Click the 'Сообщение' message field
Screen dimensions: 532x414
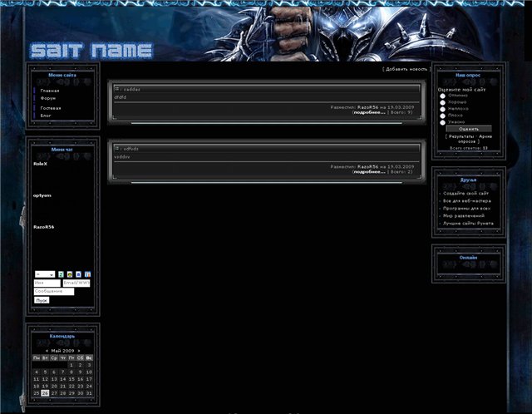54,291
